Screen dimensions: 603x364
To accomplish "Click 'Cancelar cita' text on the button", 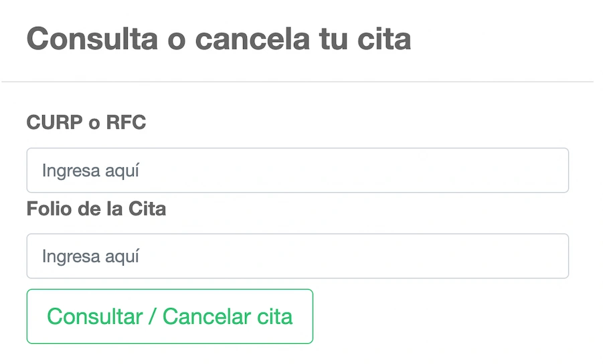I will pos(228,316).
